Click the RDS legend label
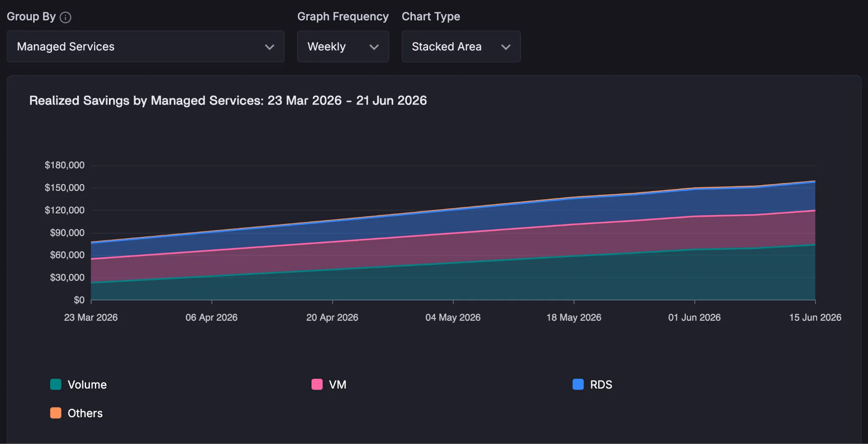Screen dimensions: 868x444 click(601, 385)
